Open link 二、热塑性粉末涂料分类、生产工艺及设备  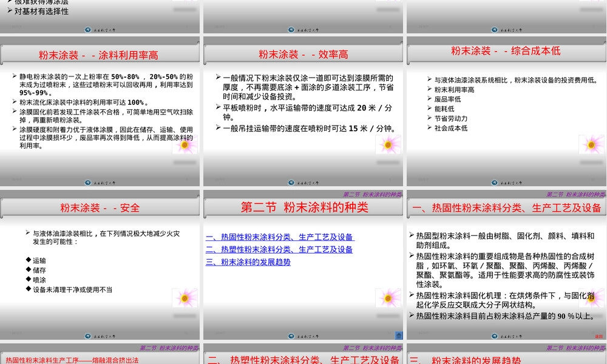coord(279,249)
